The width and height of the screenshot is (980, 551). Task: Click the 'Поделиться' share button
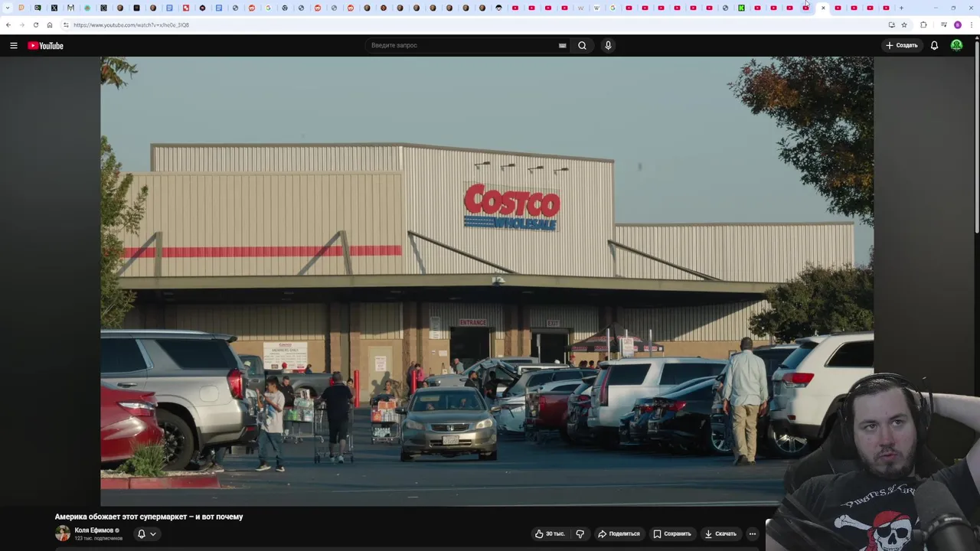[619, 533]
